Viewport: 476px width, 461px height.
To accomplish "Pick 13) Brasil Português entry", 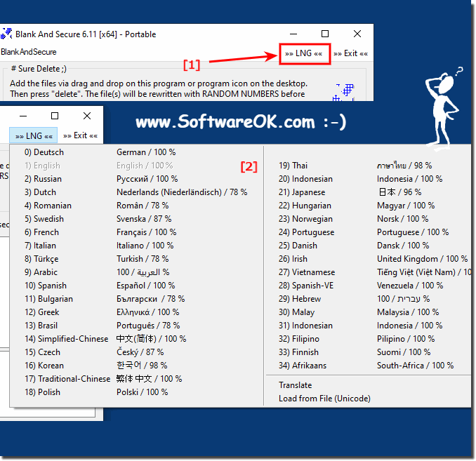I will pos(137,326).
